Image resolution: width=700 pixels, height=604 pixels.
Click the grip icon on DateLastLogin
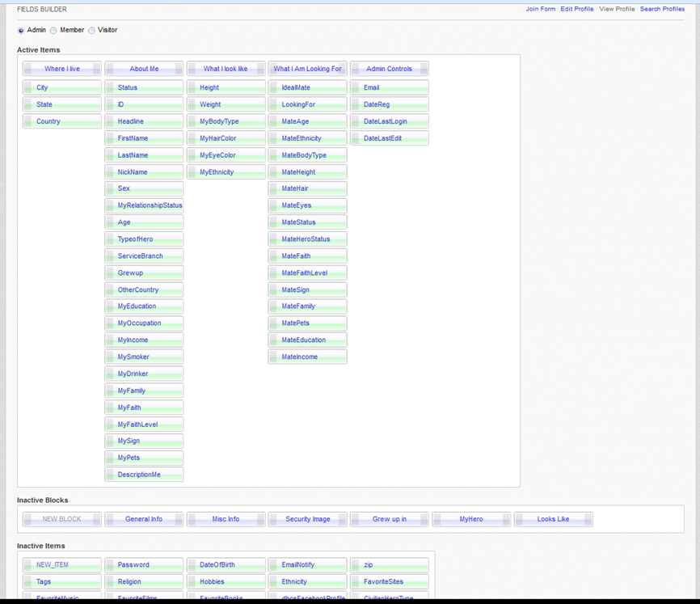[x=356, y=121]
